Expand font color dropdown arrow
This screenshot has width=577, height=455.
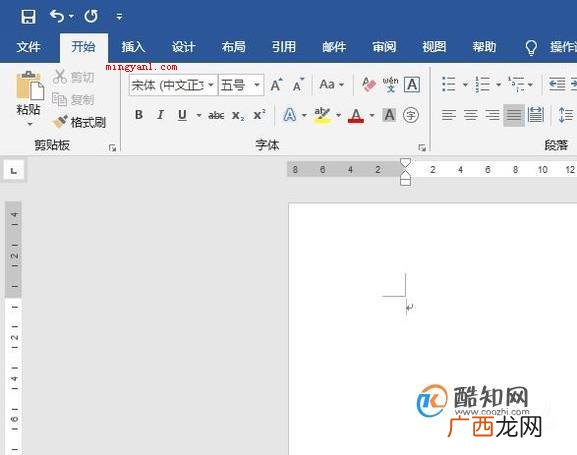tap(372, 116)
